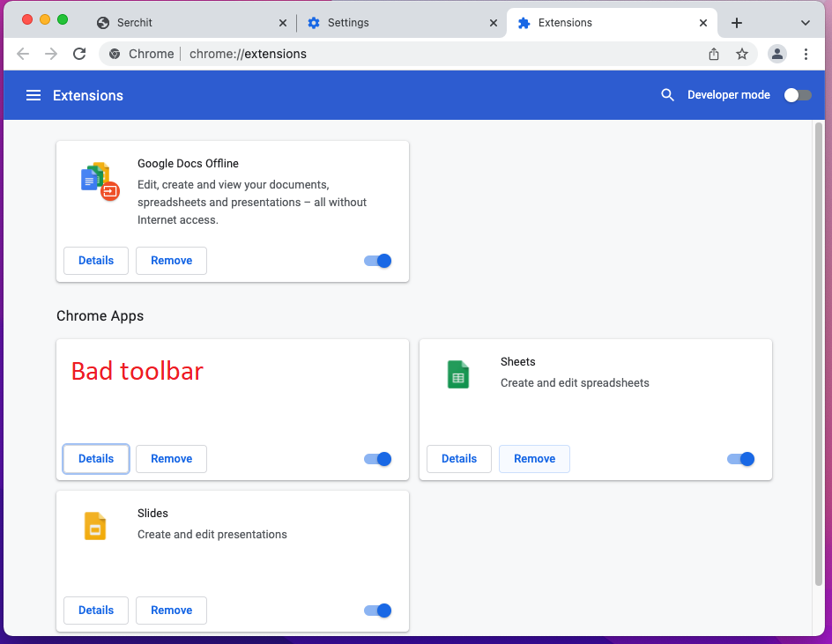Click the Chrome Apps section heading
This screenshot has height=644, width=832.
tap(100, 316)
